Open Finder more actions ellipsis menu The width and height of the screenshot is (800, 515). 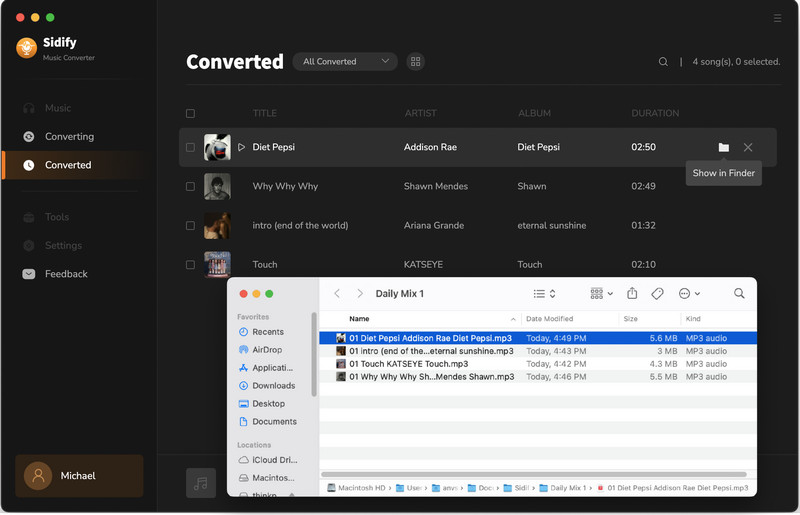pyautogui.click(x=689, y=293)
